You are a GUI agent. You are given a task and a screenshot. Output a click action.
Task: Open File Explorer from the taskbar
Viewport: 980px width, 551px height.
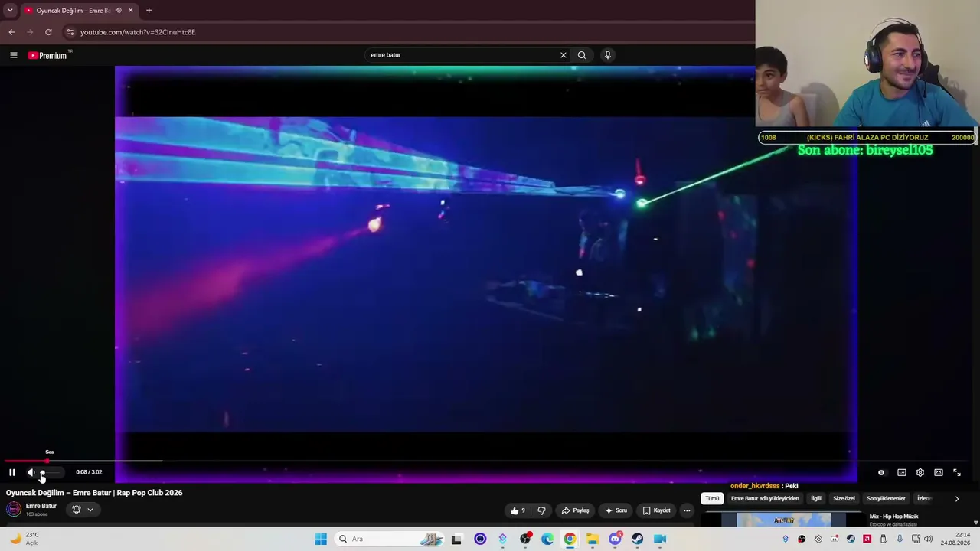(593, 539)
